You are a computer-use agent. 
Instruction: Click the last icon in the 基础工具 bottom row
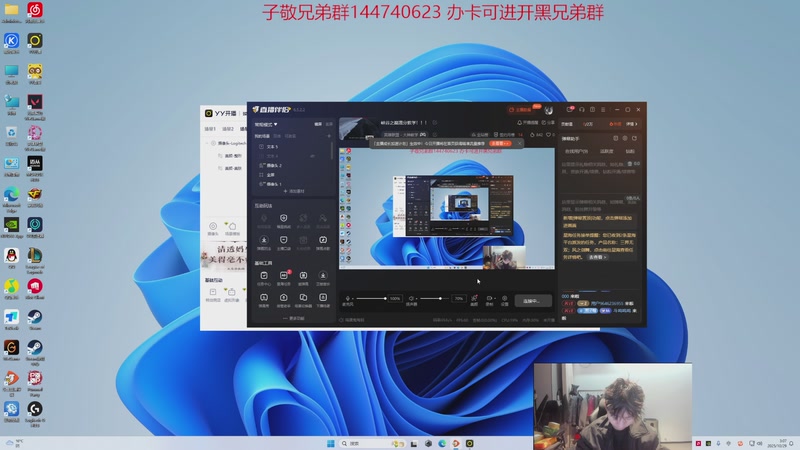[x=323, y=298]
